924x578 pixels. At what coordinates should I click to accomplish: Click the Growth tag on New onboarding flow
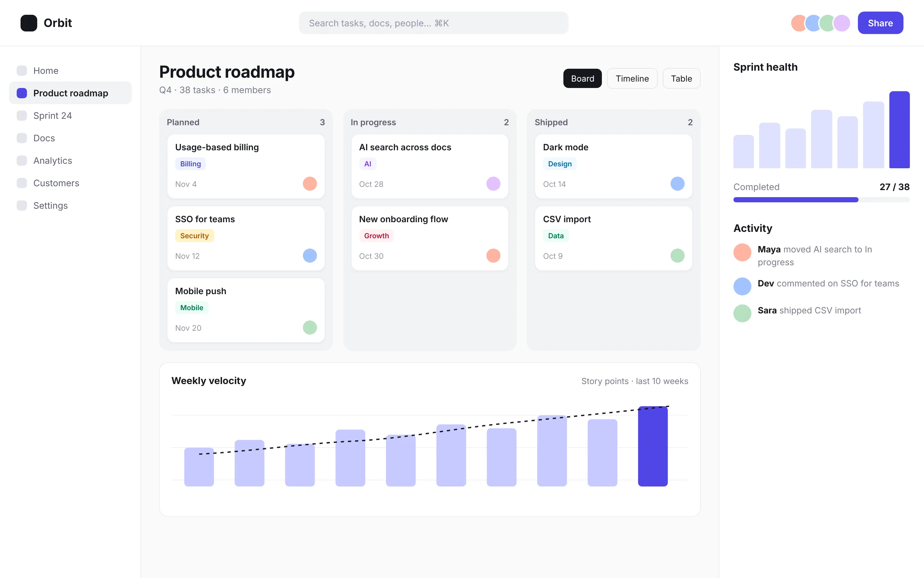(376, 236)
